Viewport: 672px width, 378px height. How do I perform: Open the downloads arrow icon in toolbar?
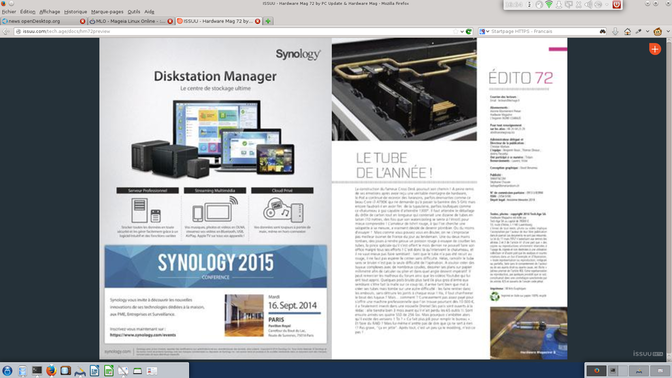615,31
